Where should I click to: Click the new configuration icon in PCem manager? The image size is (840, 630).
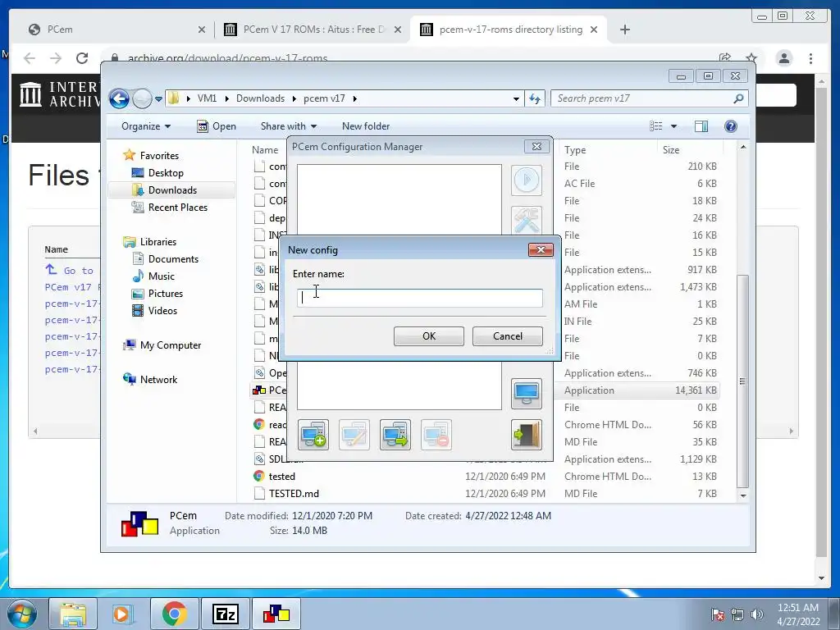(313, 435)
